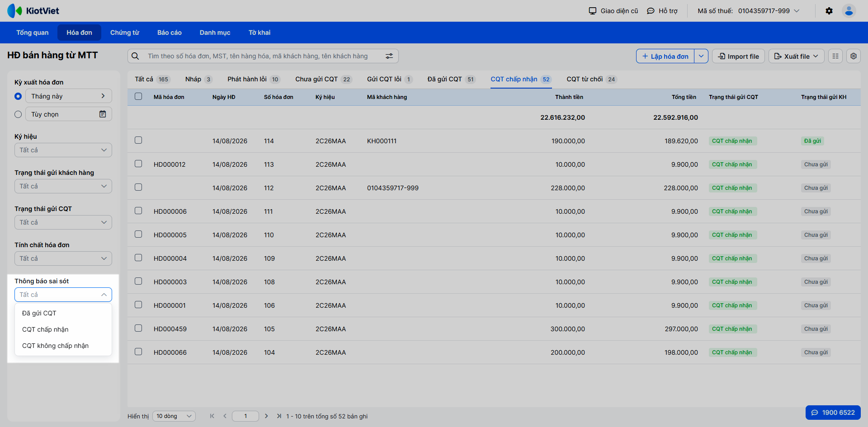Open the Xuất file dropdown
The width and height of the screenshot is (868, 427).
click(797, 56)
